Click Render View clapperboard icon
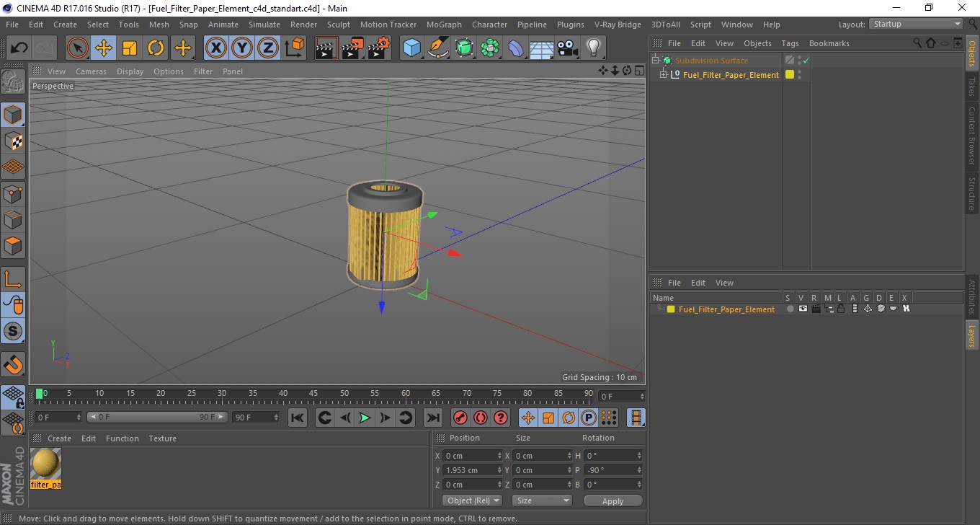Viewport: 980px width, 525px height. [327, 48]
